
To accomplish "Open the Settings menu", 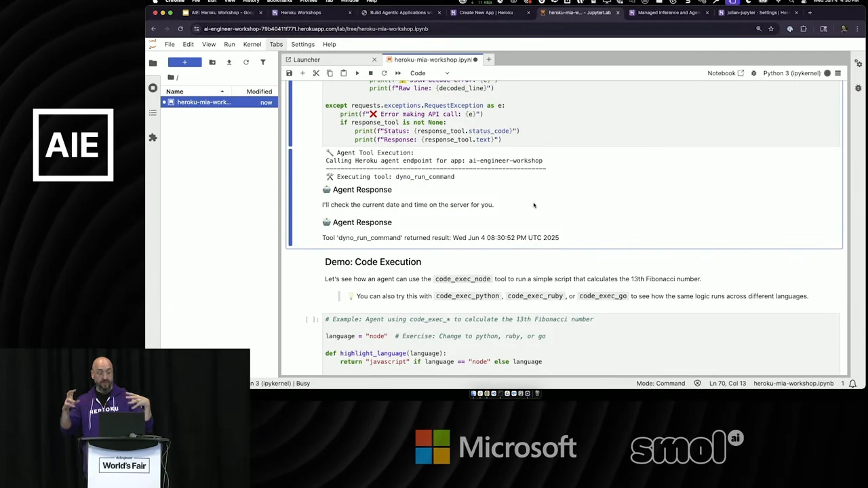I will click(302, 44).
